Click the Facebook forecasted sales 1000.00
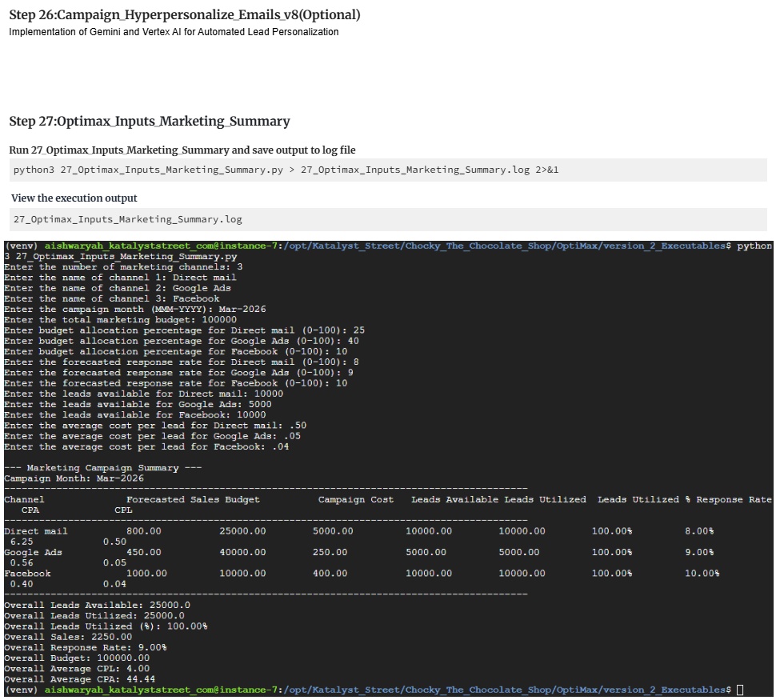The image size is (776, 700). click(x=146, y=574)
